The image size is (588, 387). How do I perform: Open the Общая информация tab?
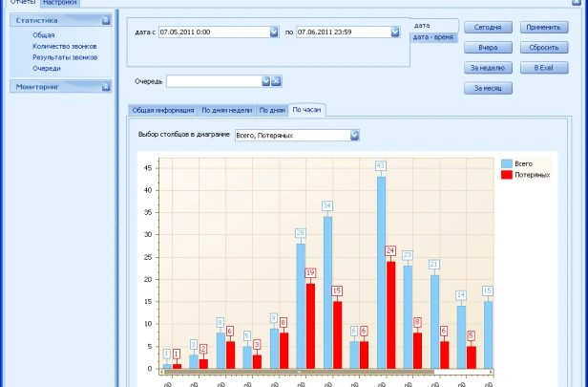162,110
